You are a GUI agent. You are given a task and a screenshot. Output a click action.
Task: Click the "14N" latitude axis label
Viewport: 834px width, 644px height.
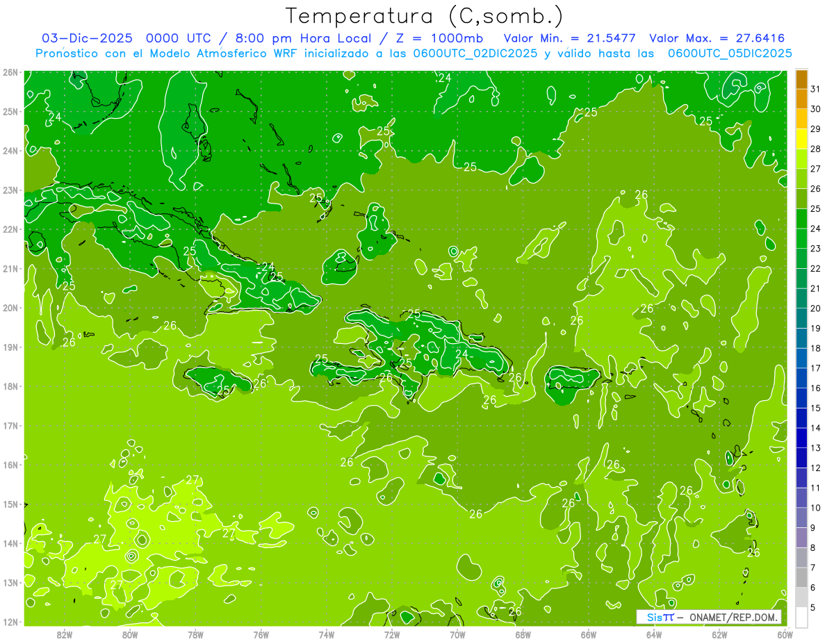click(x=10, y=543)
